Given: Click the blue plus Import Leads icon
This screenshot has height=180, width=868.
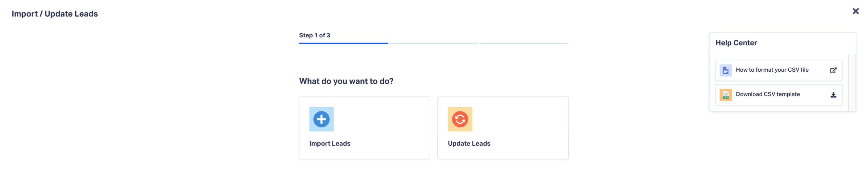Looking at the screenshot, I should pyautogui.click(x=321, y=119).
